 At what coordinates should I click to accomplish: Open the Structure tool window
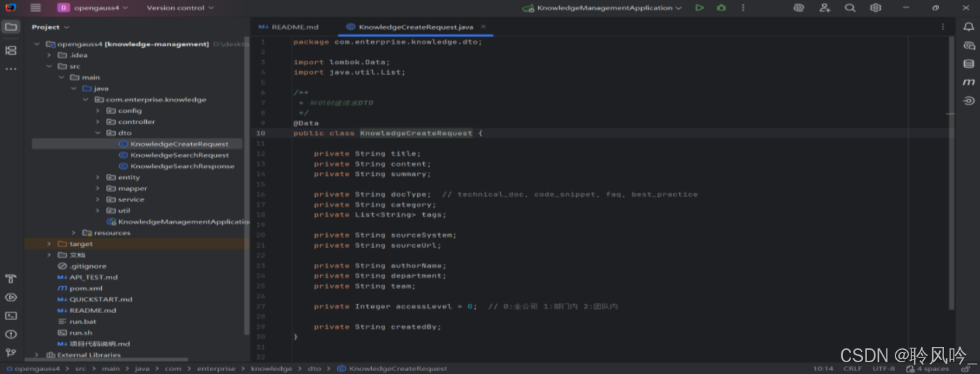coord(10,51)
